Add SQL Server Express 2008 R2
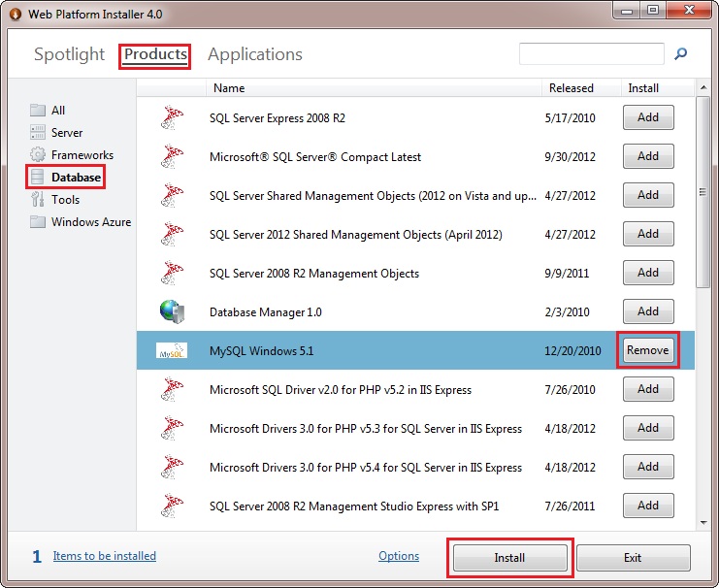The image size is (719, 588). click(x=648, y=117)
